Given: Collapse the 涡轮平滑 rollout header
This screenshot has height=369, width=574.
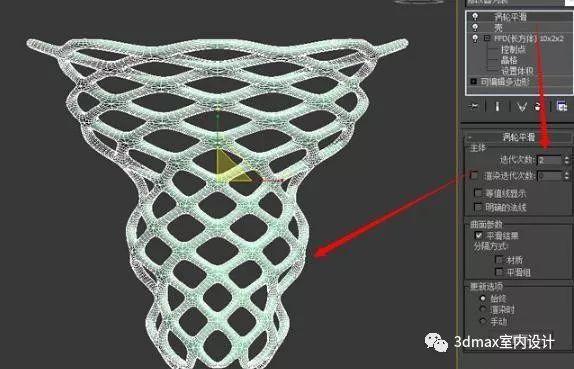Looking at the screenshot, I should coord(518,137).
